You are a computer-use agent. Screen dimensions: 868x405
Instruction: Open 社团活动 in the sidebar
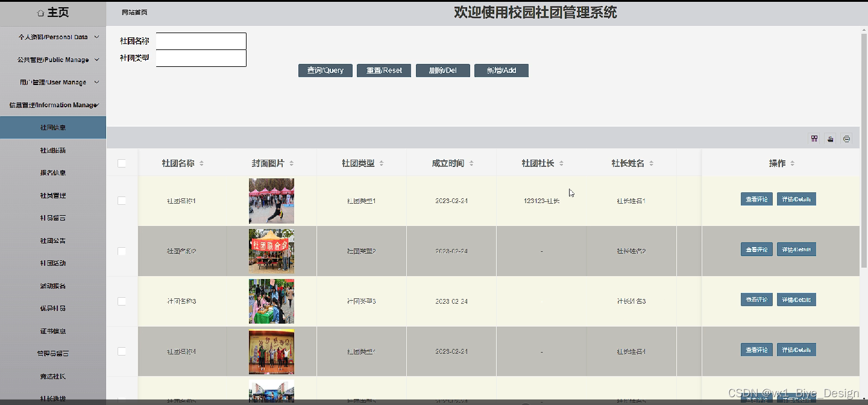click(x=53, y=263)
